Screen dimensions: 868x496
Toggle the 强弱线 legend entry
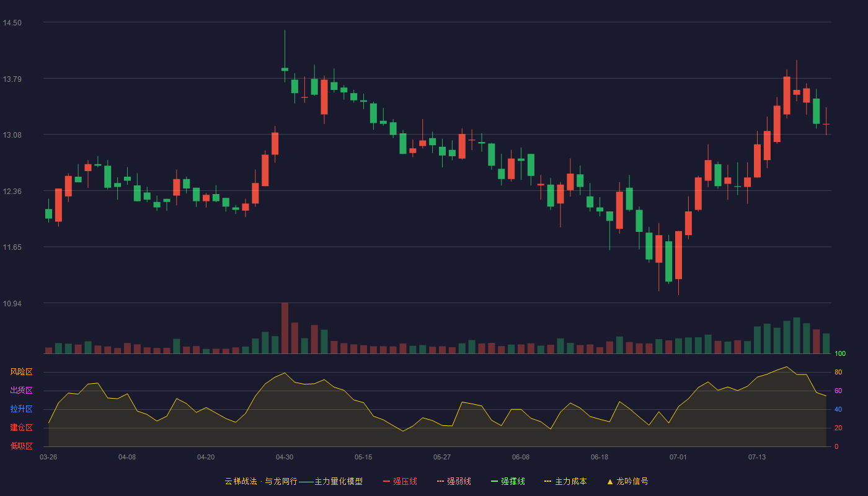[x=454, y=481]
